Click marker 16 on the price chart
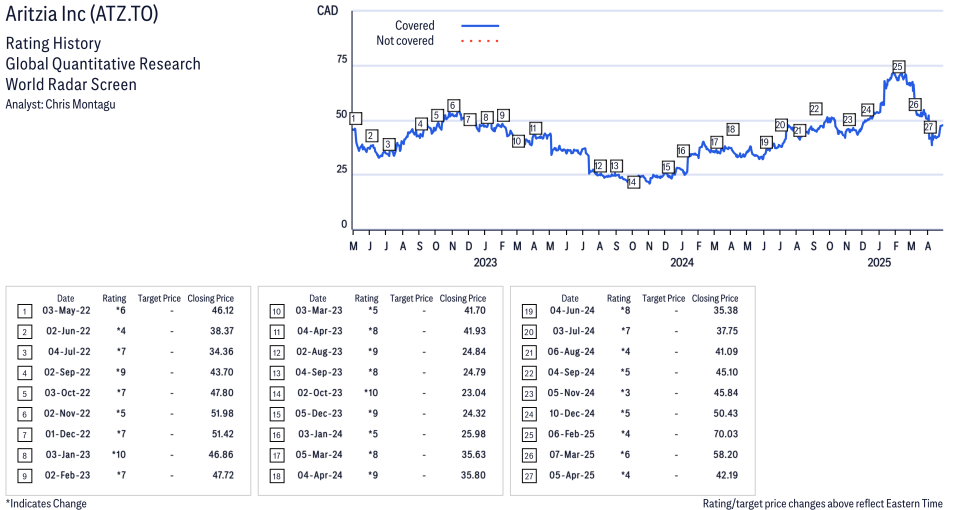Image resolution: width=954 pixels, height=510 pixels. [x=682, y=151]
